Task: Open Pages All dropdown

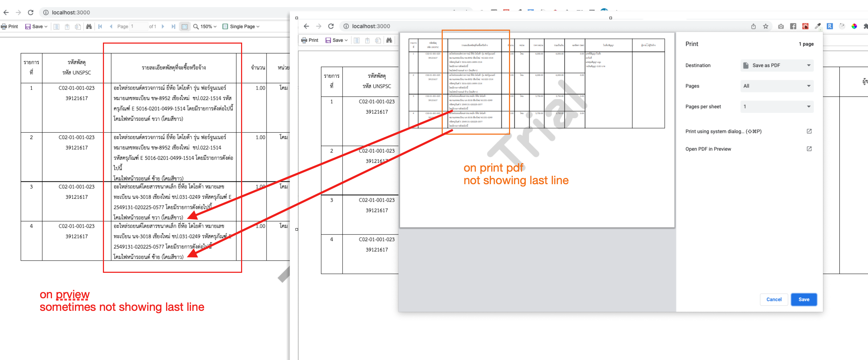Action: click(x=777, y=86)
